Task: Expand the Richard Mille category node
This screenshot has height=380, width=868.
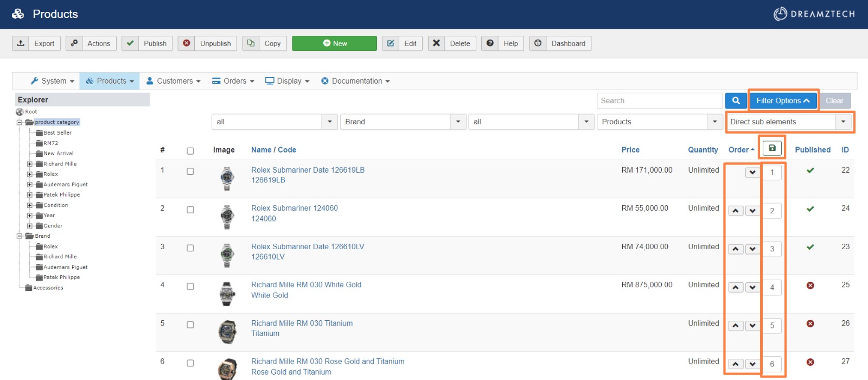Action: click(30, 164)
